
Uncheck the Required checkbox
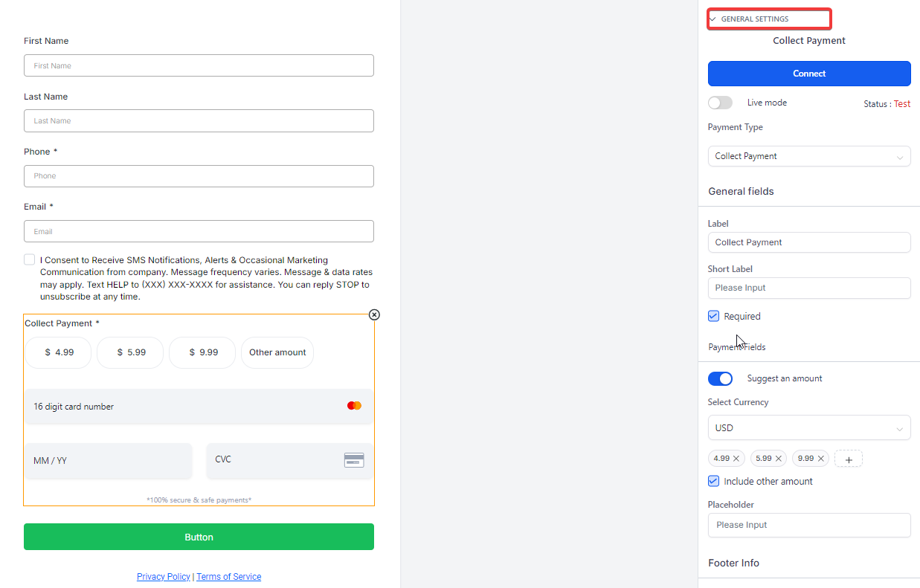[x=714, y=316]
